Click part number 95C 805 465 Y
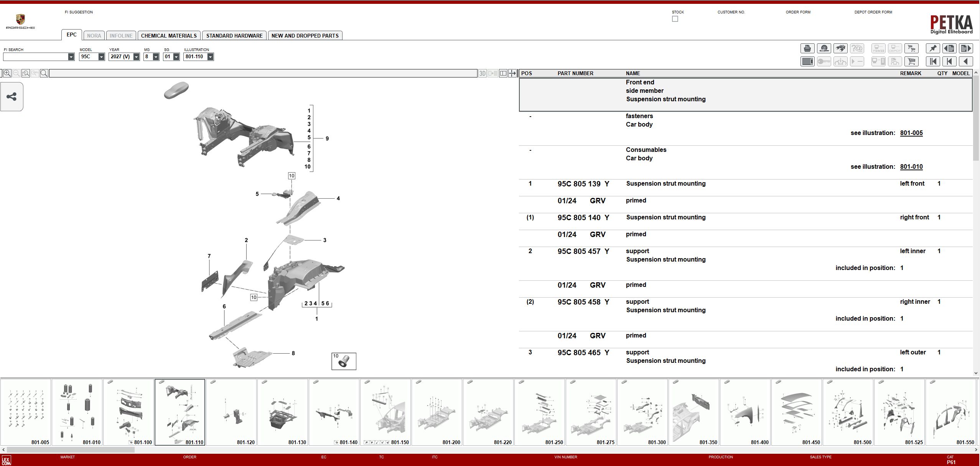This screenshot has width=980, height=466. pyautogui.click(x=583, y=353)
